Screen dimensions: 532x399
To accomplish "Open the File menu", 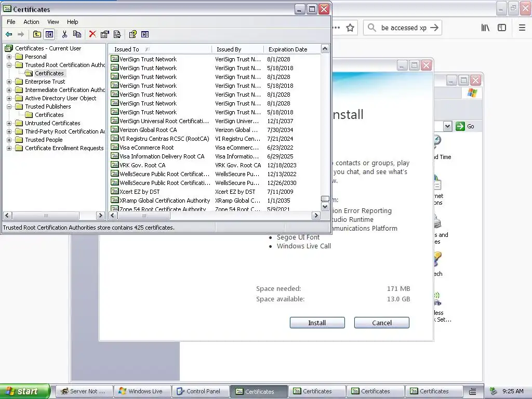I will coord(11,22).
